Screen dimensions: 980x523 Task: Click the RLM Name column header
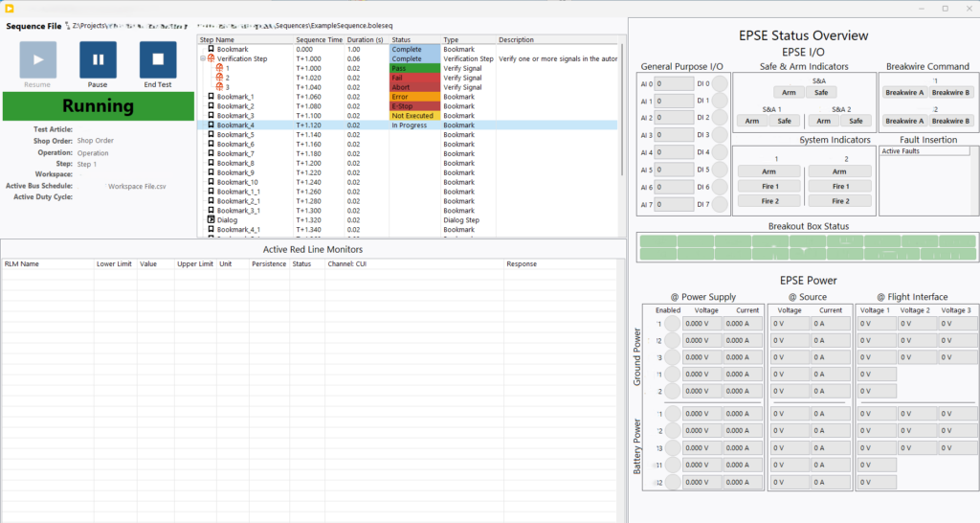tap(48, 264)
